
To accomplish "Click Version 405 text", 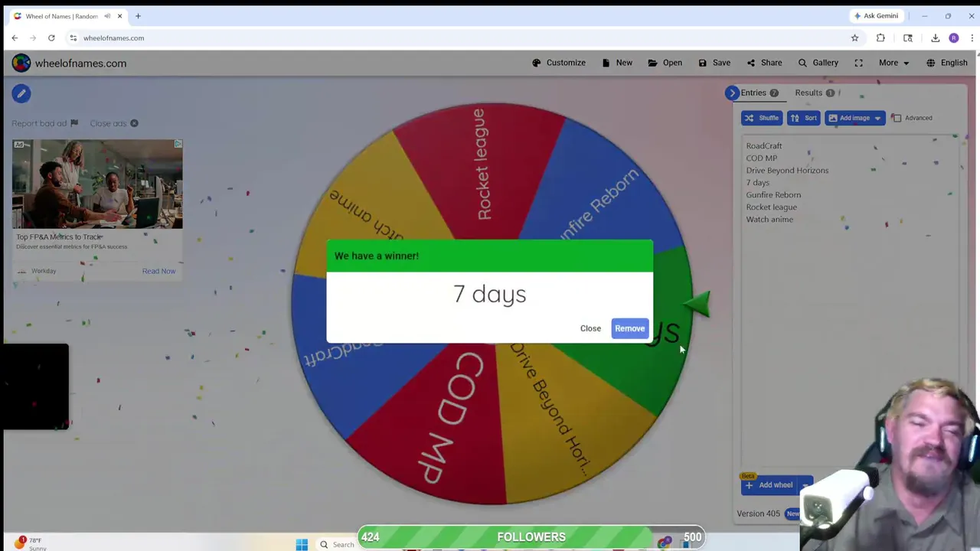I will point(758,514).
